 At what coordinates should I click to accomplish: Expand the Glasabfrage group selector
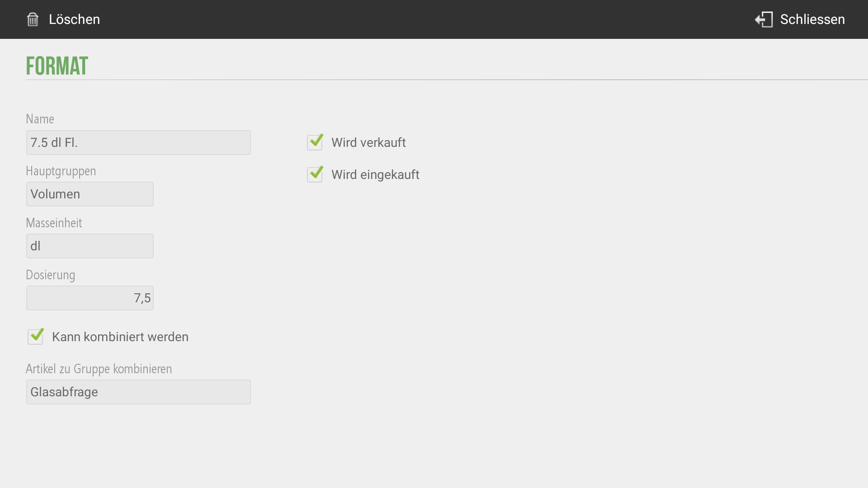[x=138, y=392]
